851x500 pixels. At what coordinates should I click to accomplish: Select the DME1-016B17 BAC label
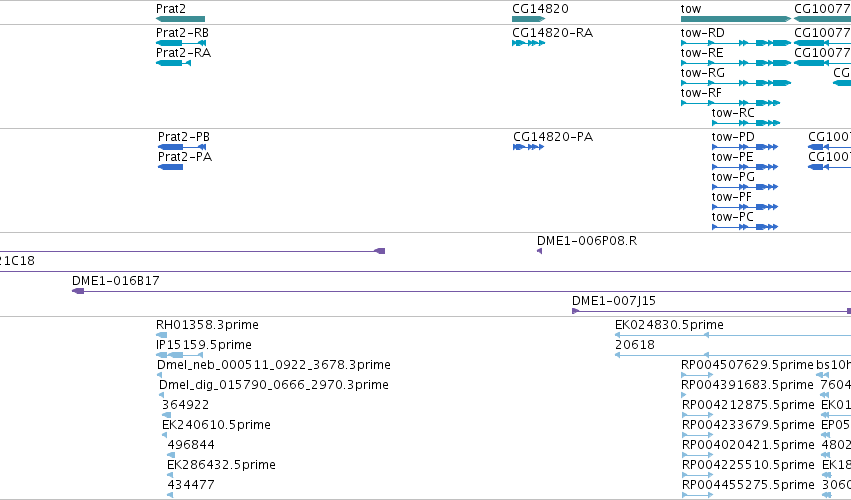pyautogui.click(x=116, y=281)
